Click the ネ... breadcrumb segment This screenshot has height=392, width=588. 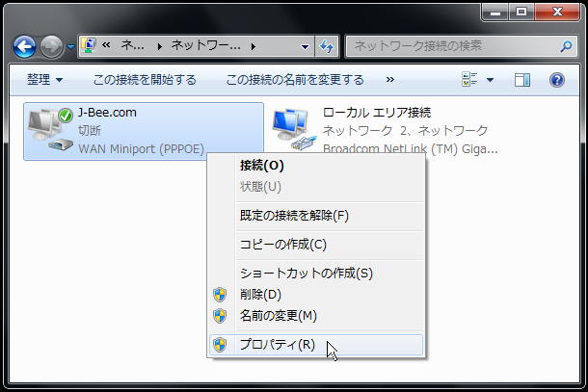(x=133, y=46)
